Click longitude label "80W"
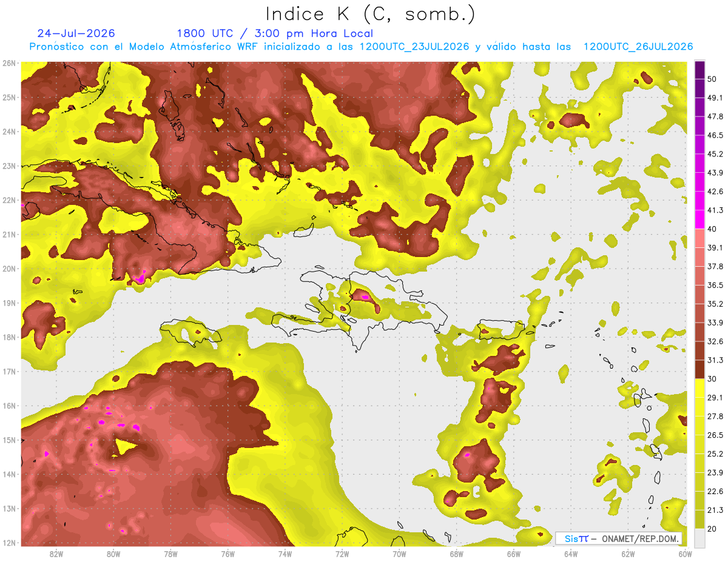 pos(113,554)
